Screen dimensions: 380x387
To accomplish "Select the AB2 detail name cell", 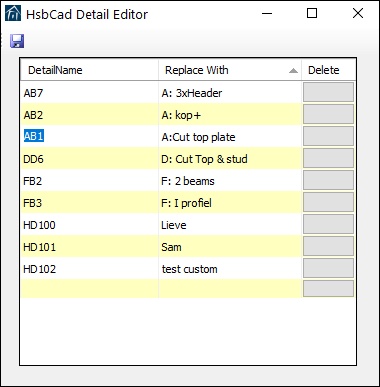I will [89, 115].
